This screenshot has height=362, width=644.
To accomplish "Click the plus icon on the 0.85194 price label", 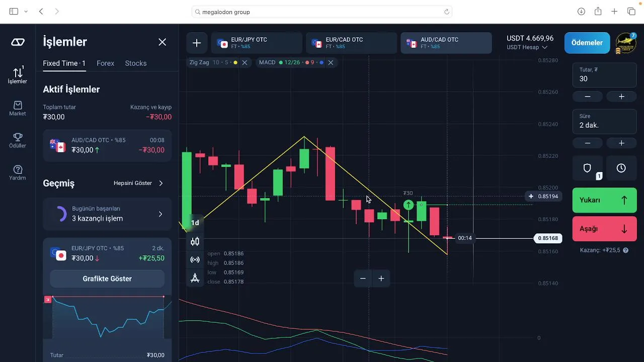I will tap(531, 196).
